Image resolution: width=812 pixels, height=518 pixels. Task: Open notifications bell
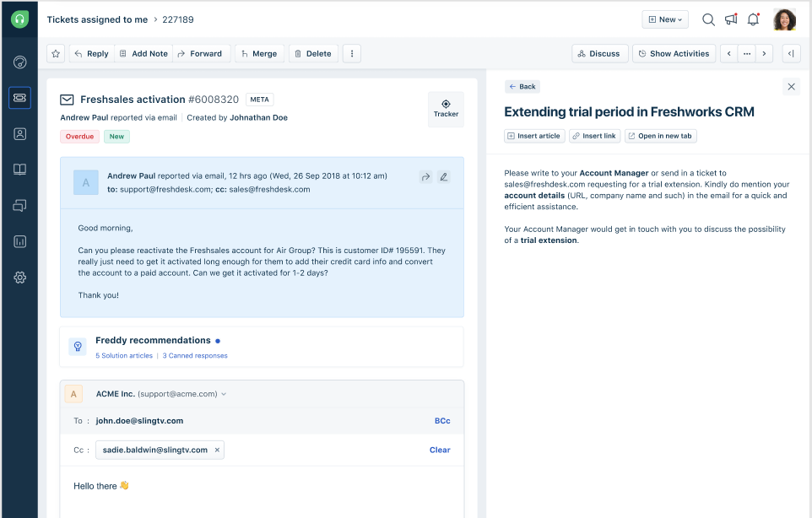point(754,19)
